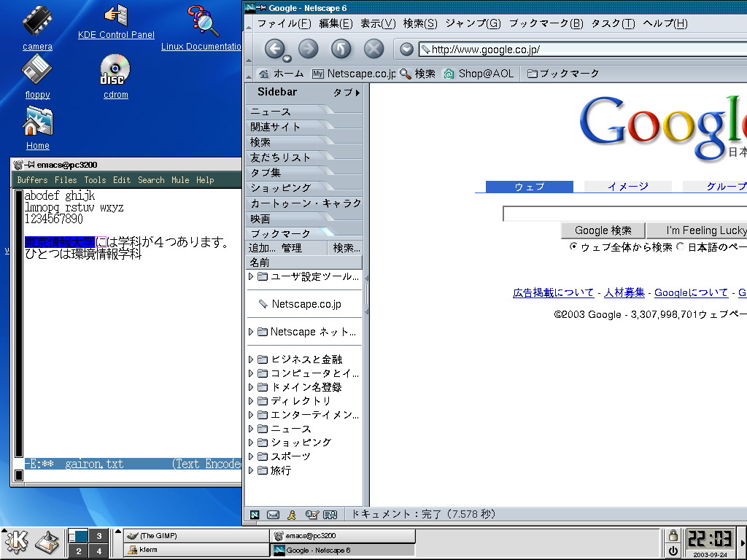
Task: Open the cdrom disc desktop icon
Action: (x=116, y=76)
